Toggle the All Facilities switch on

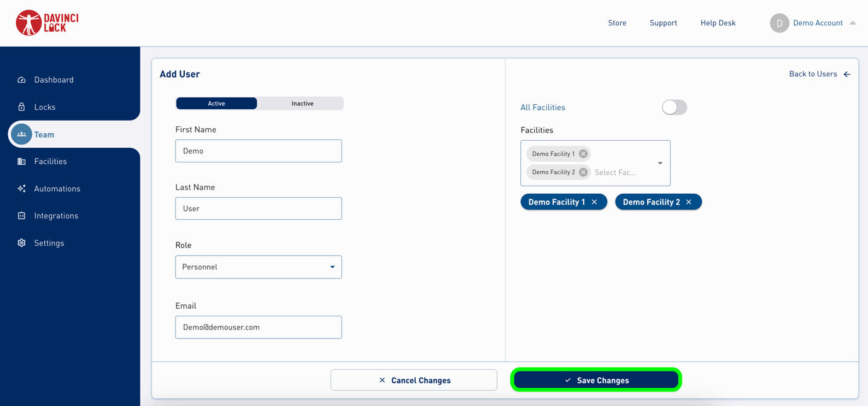pyautogui.click(x=674, y=107)
